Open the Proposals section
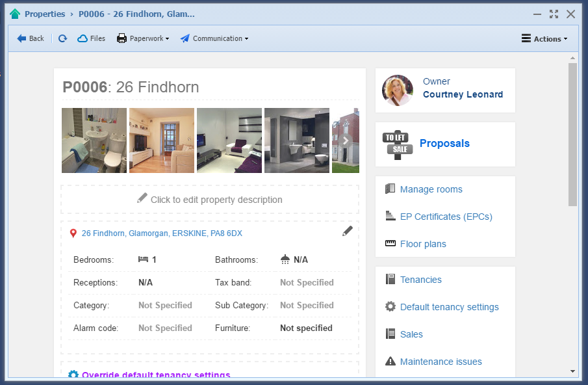 (444, 143)
